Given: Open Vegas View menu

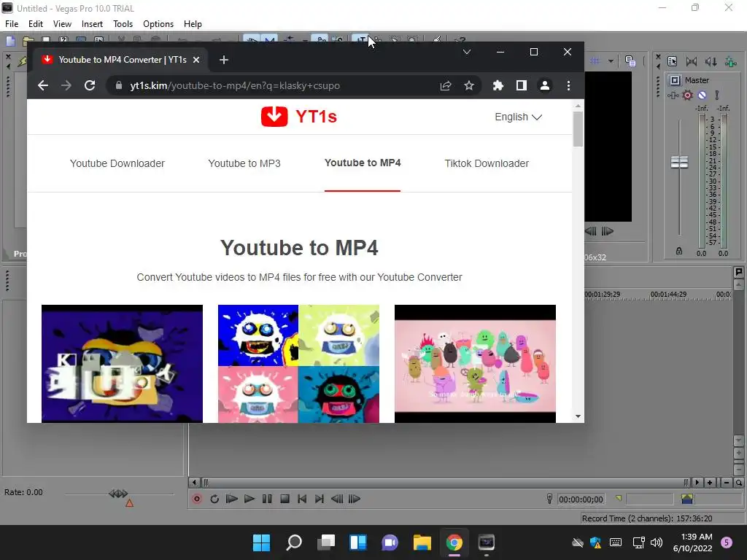Looking at the screenshot, I should point(63,24).
